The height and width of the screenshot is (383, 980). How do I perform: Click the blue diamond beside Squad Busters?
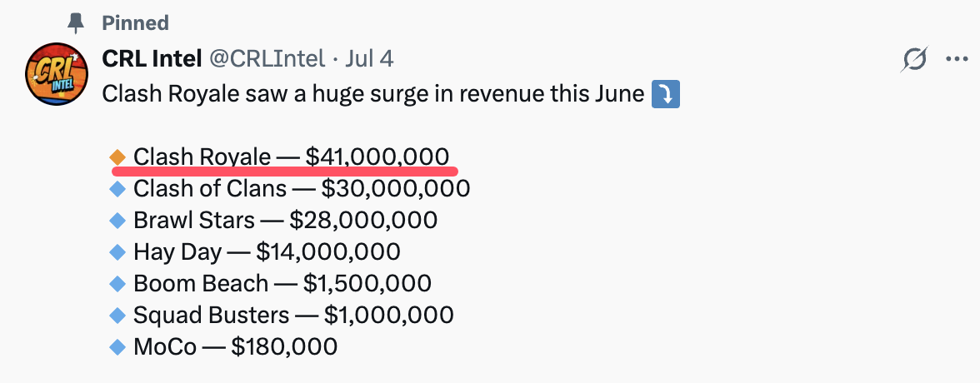pos(117,315)
